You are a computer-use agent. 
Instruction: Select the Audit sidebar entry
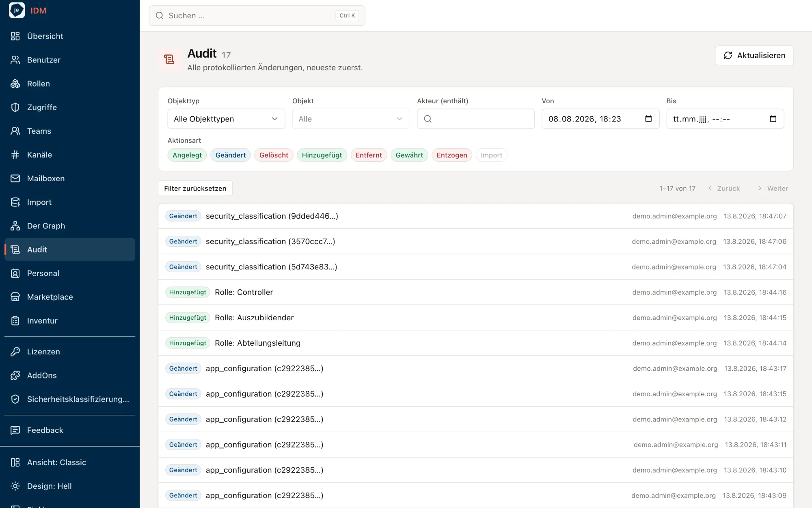[x=70, y=250]
